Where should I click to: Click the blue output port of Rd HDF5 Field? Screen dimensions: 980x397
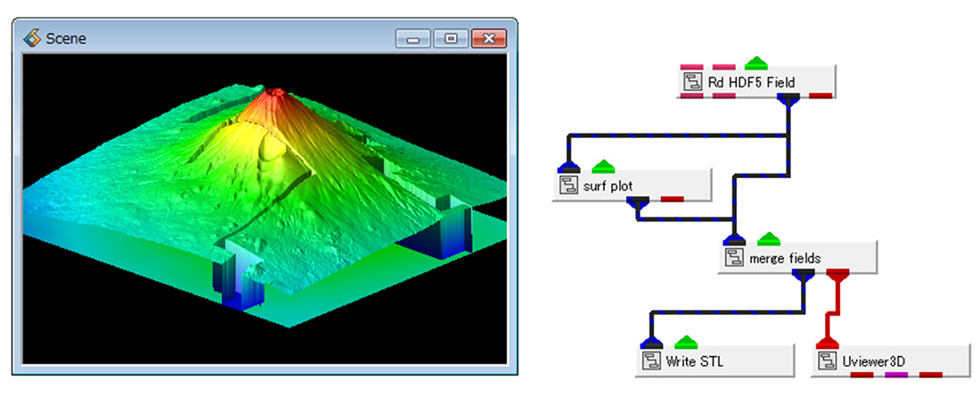point(788,98)
